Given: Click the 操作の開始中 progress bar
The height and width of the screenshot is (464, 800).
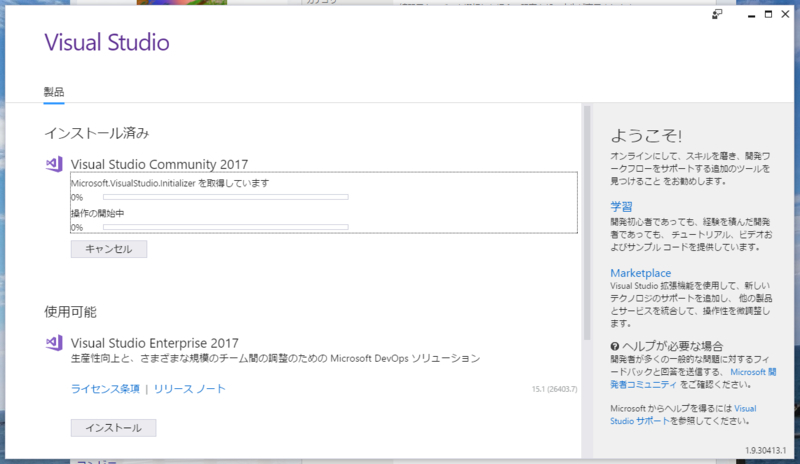Looking at the screenshot, I should (x=226, y=227).
